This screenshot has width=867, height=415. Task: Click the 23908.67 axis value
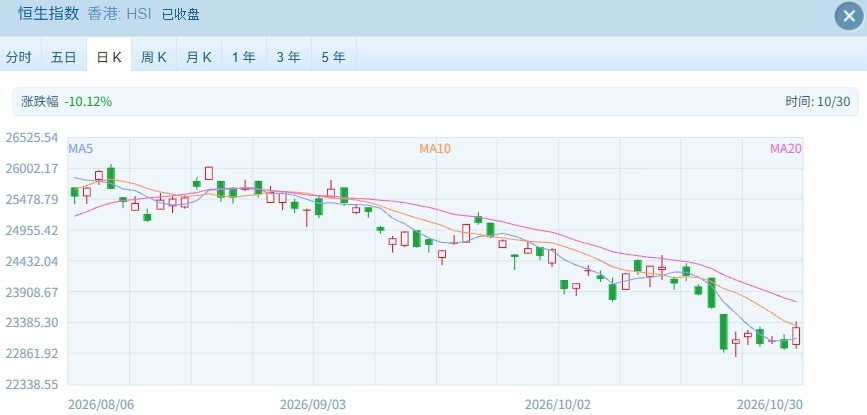tap(32, 292)
